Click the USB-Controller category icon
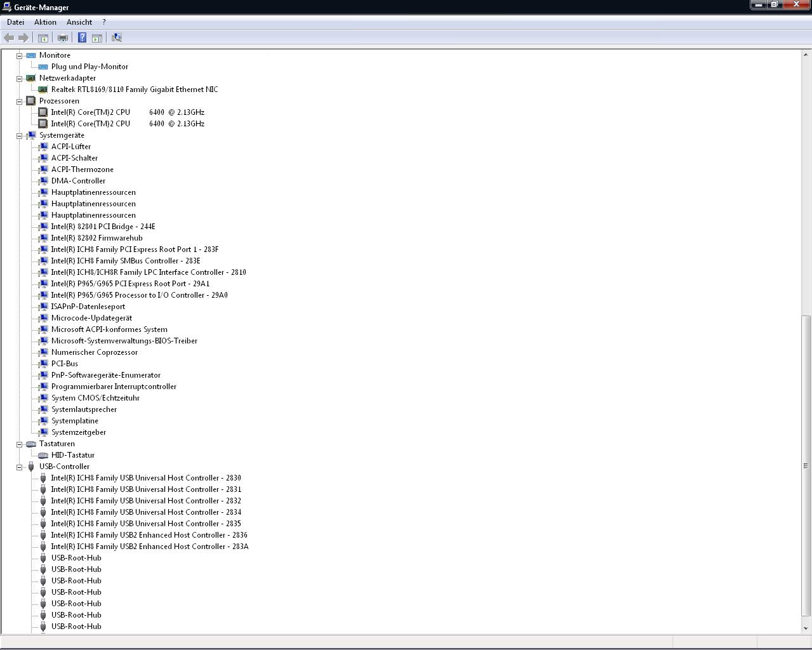 (x=31, y=467)
